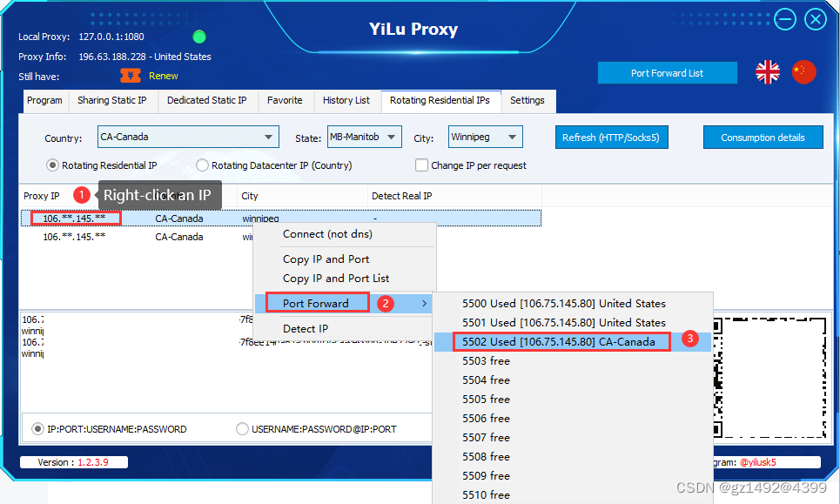Click the City column header
This screenshot has height=504, width=840.
(x=250, y=196)
